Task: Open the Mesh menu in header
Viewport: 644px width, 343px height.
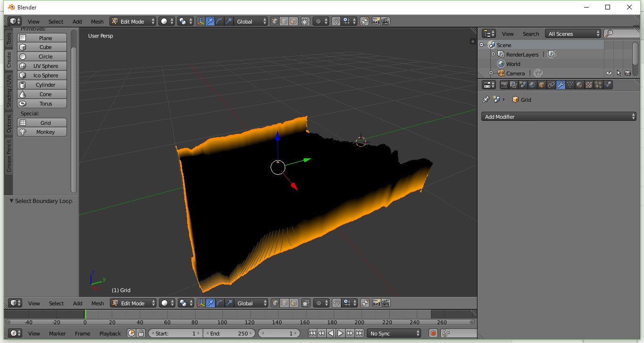Action: tap(97, 21)
